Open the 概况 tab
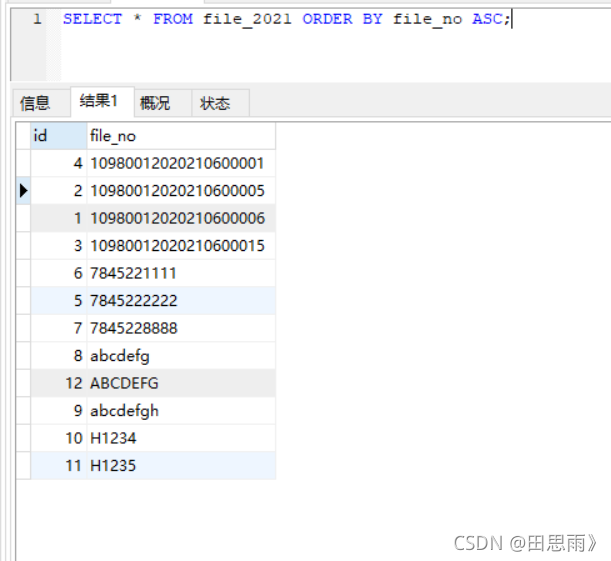611x561 pixels. 162,103
